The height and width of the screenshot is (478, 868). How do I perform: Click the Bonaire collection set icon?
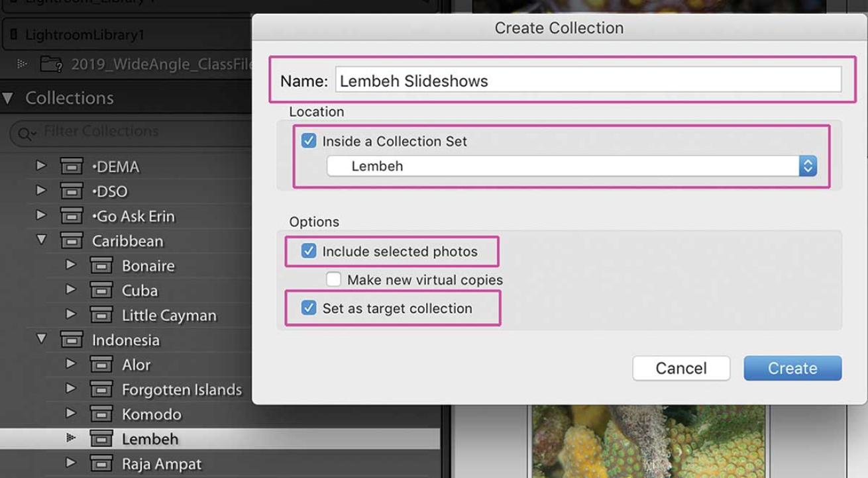[x=101, y=266]
